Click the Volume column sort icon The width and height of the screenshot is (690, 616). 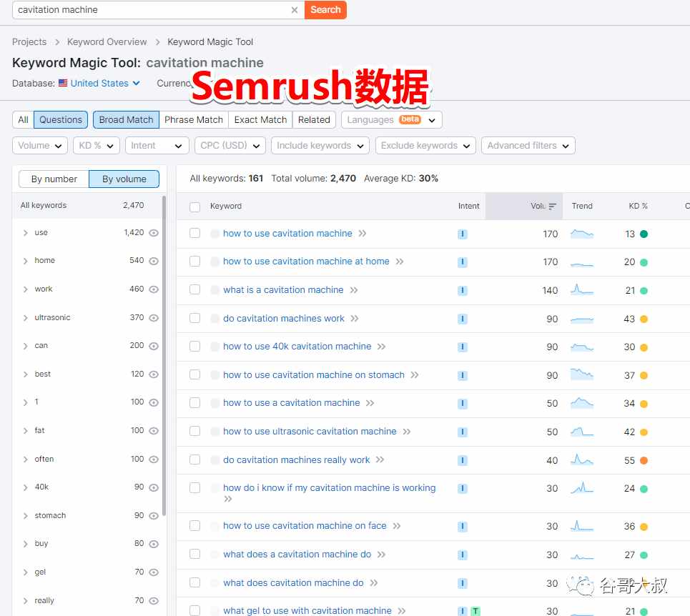(553, 207)
